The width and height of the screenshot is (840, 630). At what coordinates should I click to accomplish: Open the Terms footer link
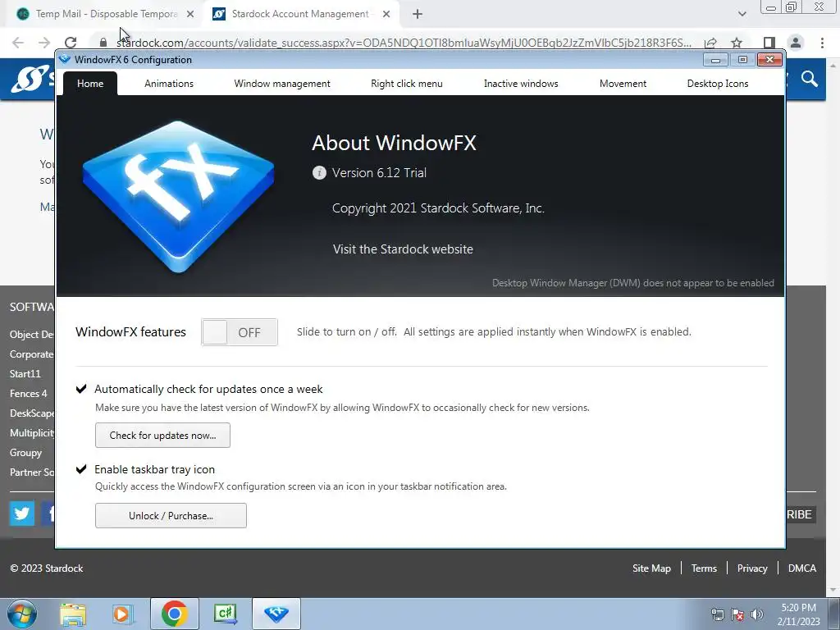click(x=704, y=568)
